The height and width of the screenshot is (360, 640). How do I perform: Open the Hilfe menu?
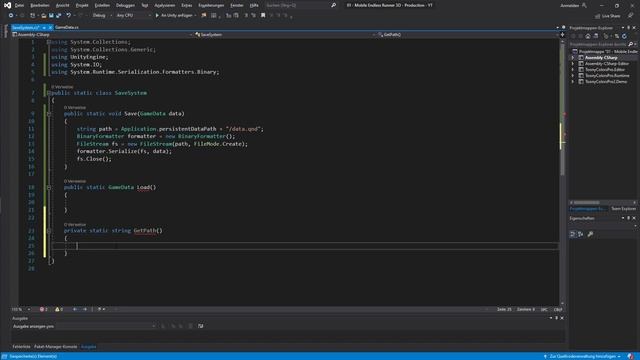254,5
